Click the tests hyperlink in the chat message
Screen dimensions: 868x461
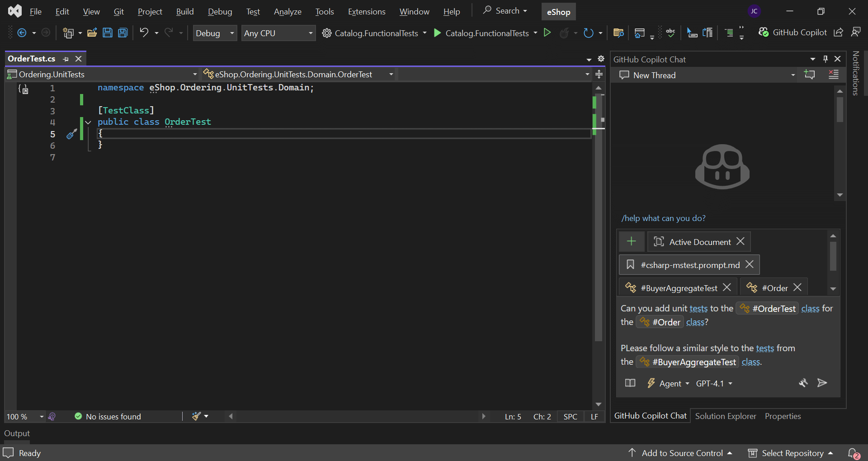pos(698,308)
